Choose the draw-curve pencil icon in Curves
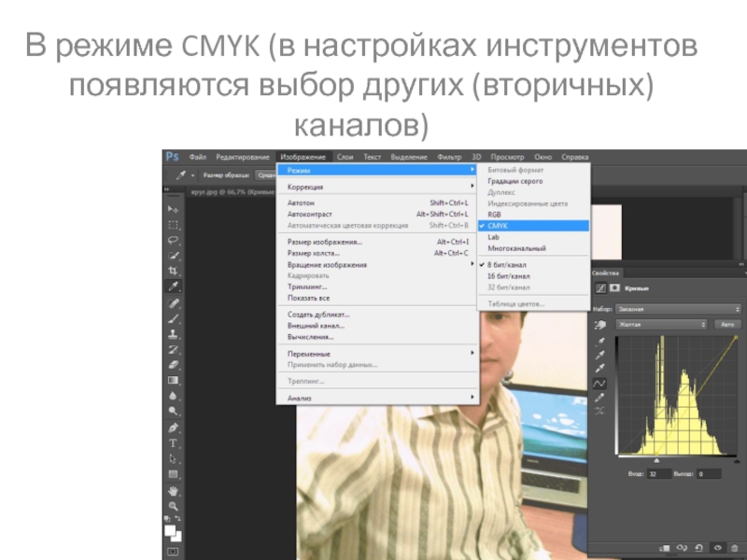Image resolution: width=747 pixels, height=560 pixels. [600, 398]
